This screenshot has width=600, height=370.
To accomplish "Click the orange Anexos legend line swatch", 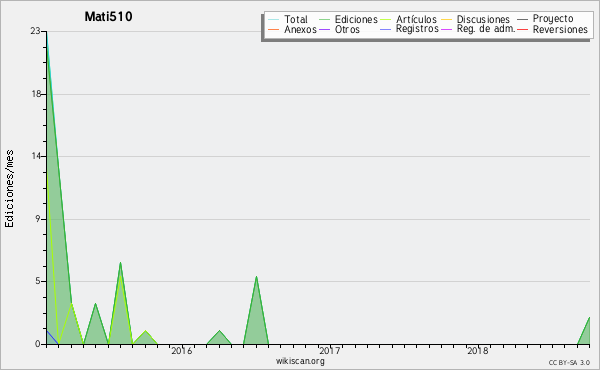I will (274, 29).
